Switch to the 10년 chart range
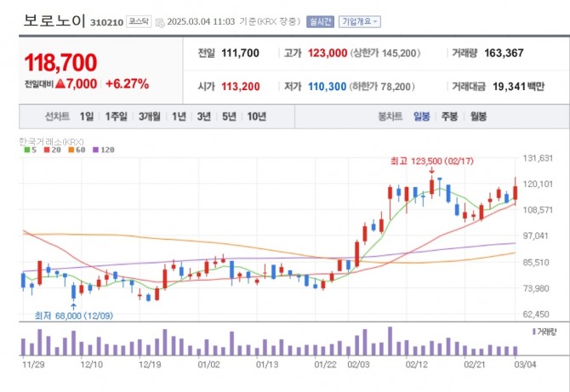The width and height of the screenshot is (570, 392). (256, 116)
